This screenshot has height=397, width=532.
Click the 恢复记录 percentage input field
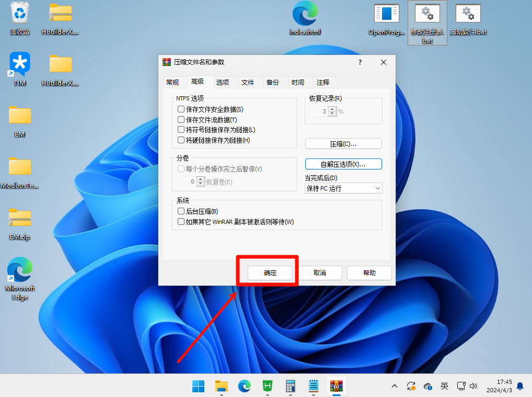coord(319,111)
